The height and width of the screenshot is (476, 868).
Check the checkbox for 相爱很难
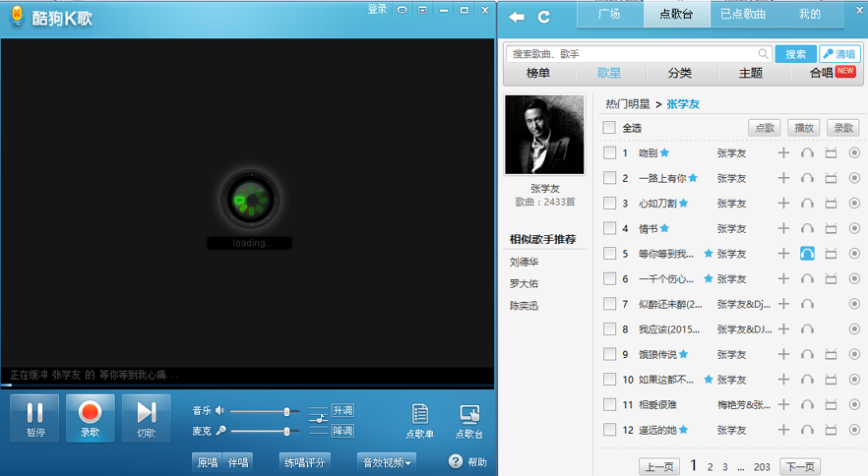pyautogui.click(x=609, y=404)
